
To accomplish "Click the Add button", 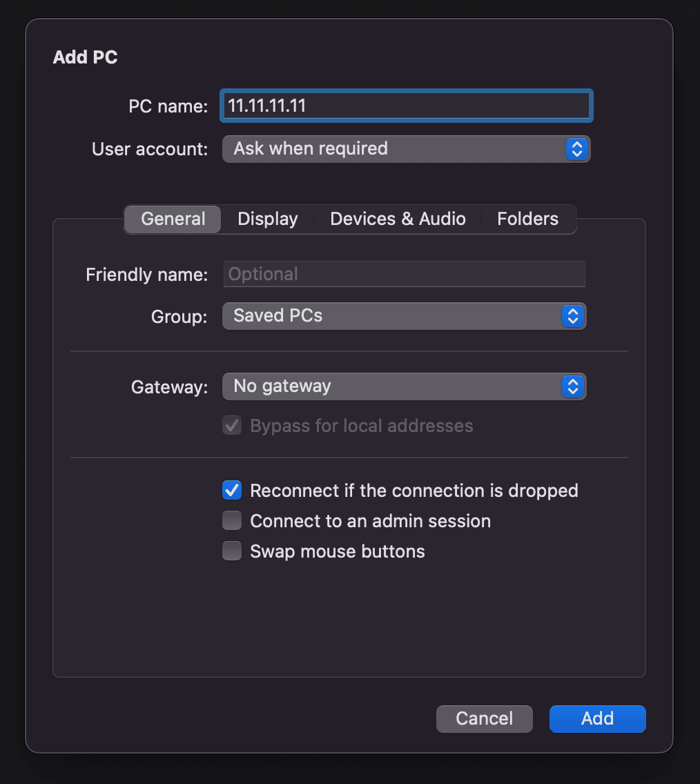I will (598, 718).
